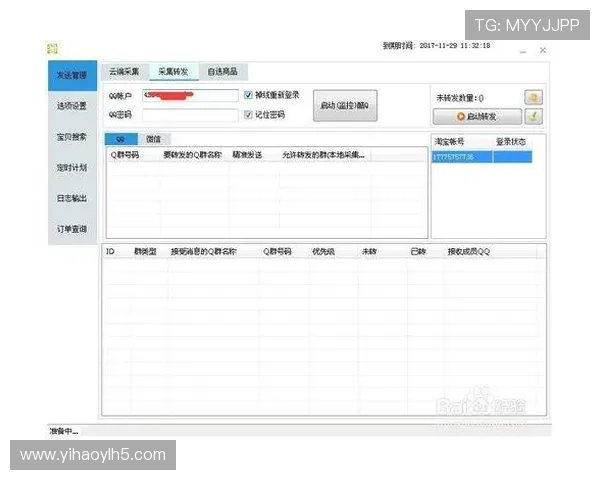600x480 pixels.
Task: Click the 启动转发 button
Action: point(477,116)
